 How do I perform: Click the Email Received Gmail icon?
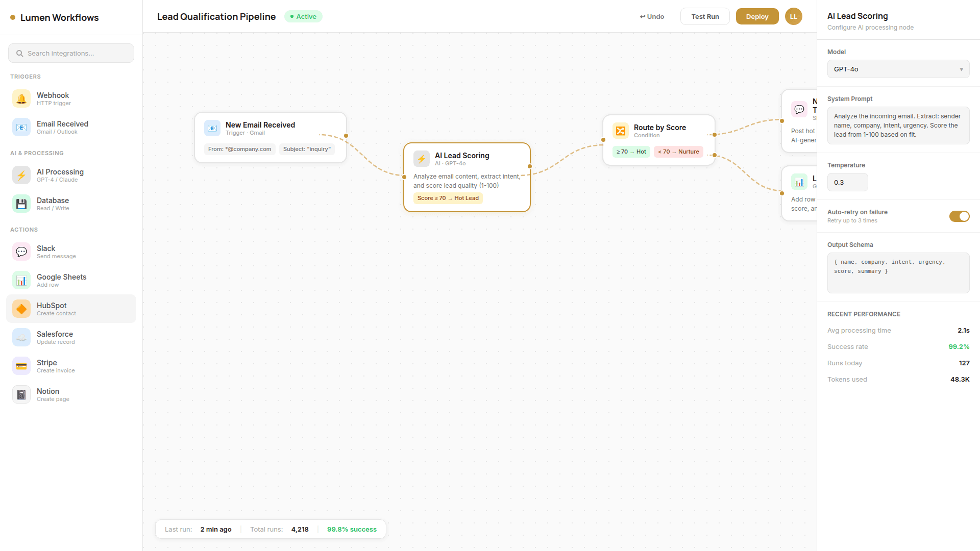tap(21, 127)
